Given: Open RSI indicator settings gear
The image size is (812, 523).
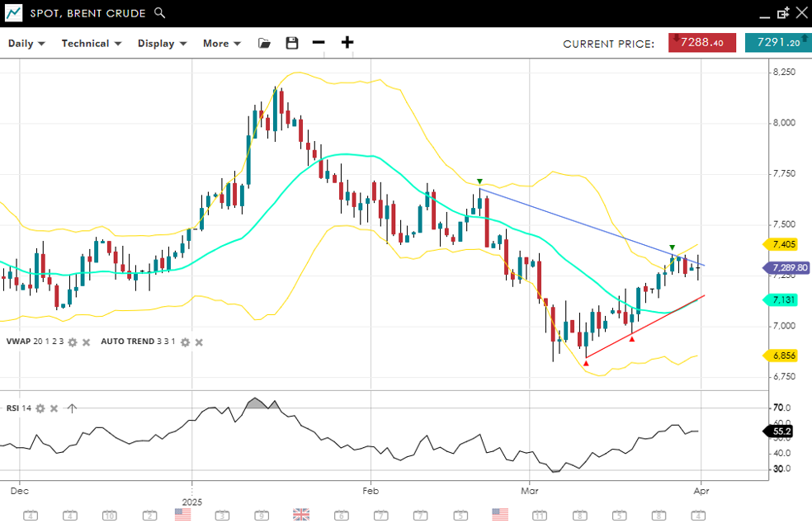Looking at the screenshot, I should 40,408.
